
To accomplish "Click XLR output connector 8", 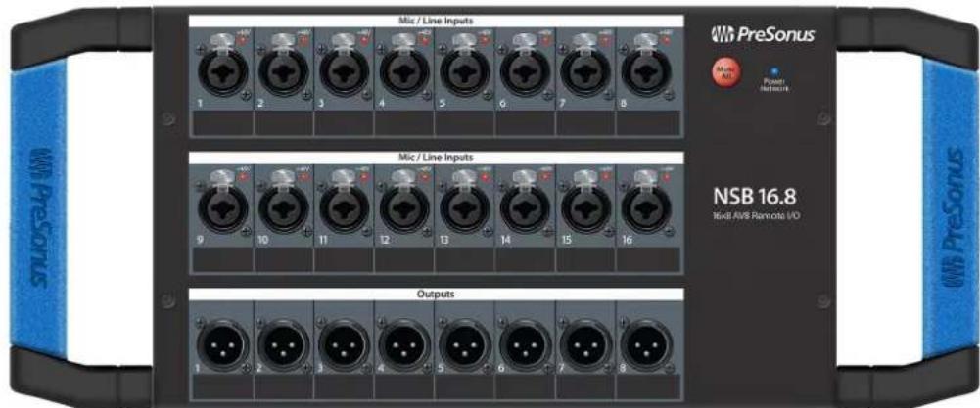I will 646,344.
